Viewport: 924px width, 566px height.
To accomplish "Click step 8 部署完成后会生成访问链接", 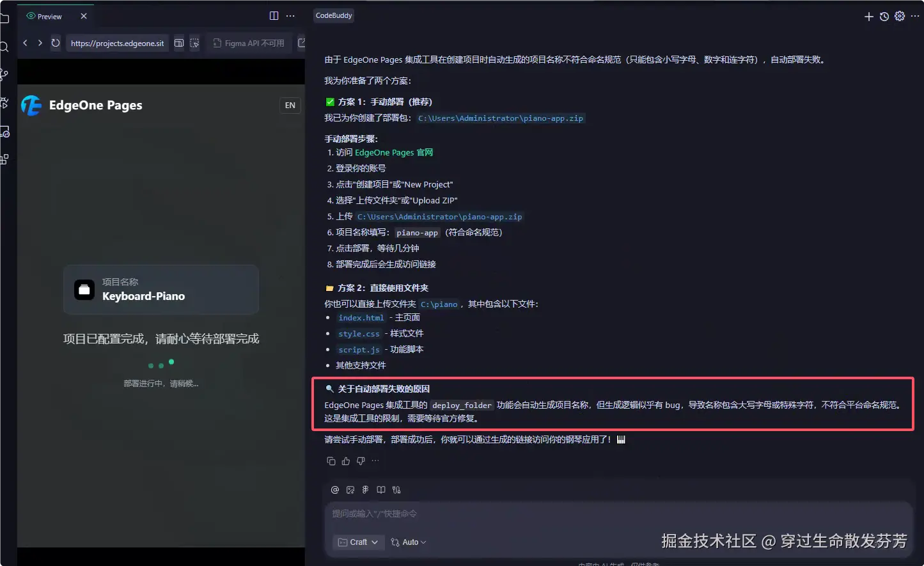I will (x=386, y=264).
